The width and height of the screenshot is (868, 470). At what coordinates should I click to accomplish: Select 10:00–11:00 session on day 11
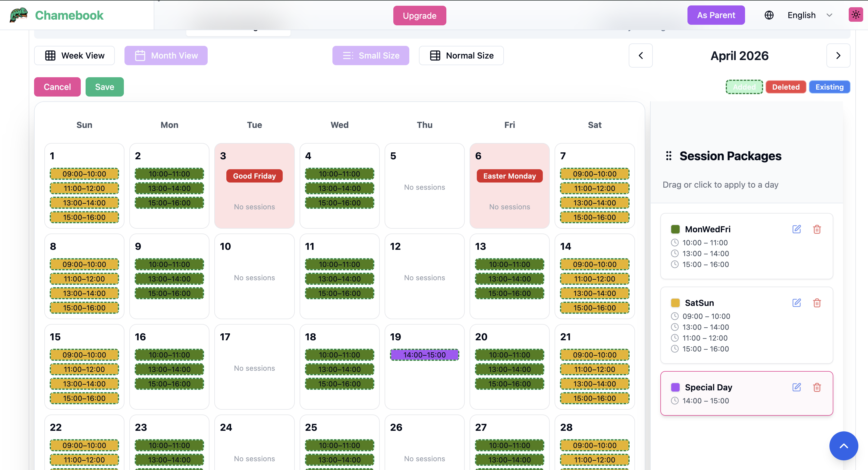340,264
